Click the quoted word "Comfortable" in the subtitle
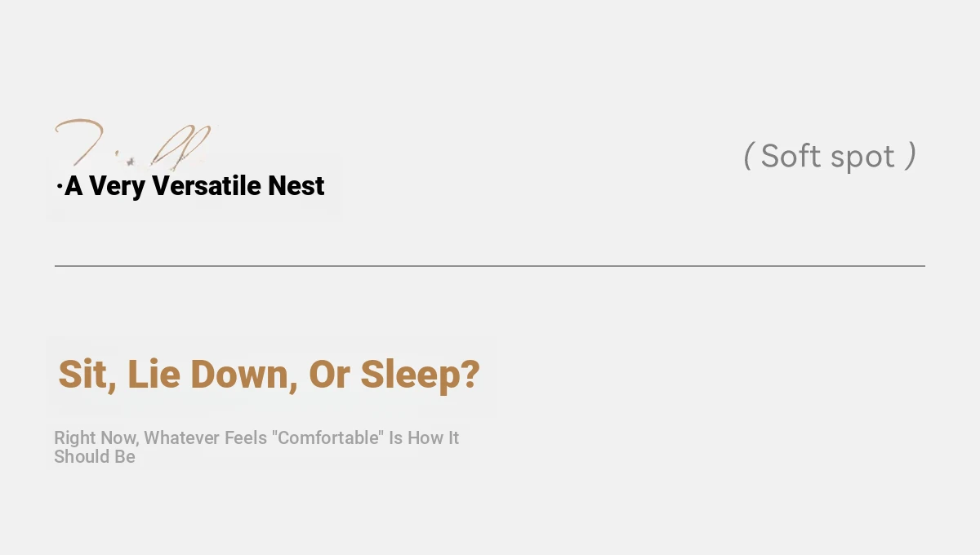Viewport: 980px width, 555px height. pyautogui.click(x=330, y=438)
